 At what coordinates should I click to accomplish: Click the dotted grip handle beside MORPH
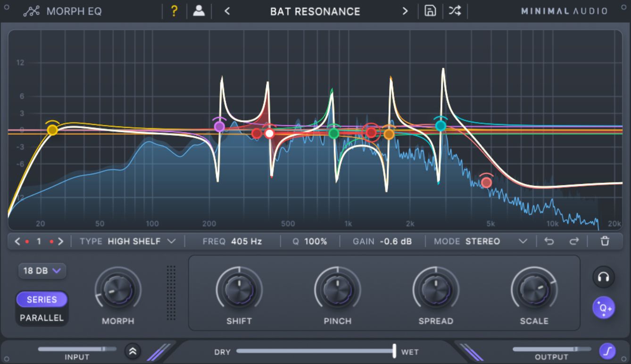[171, 293]
